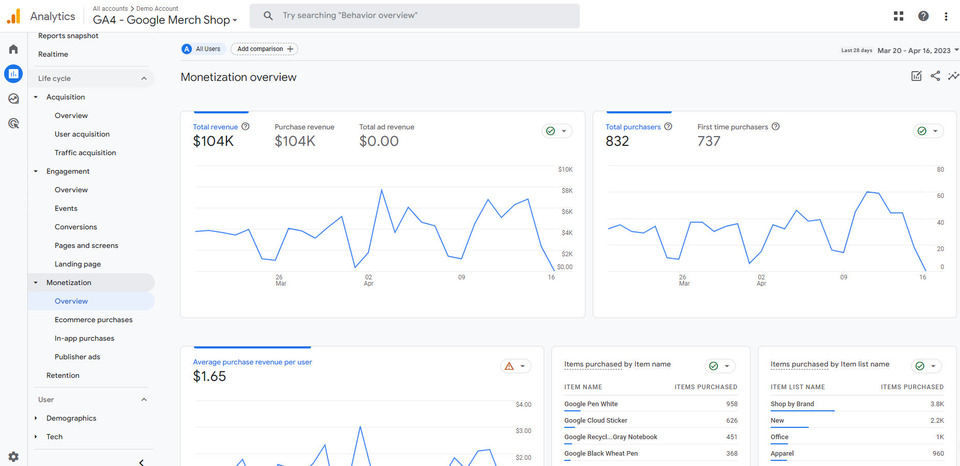The image size is (960, 466).
Task: Open the GA4 - Google Merch Shop property selector
Action: pyautogui.click(x=165, y=20)
